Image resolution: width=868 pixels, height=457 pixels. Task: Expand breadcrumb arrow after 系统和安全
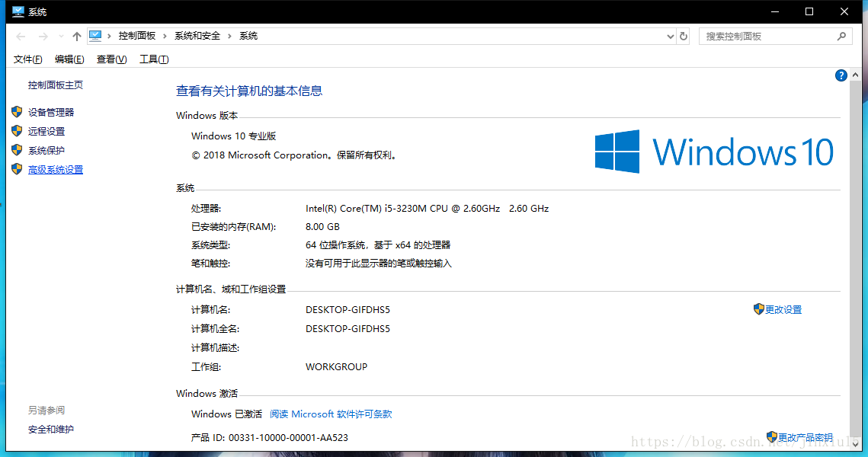point(230,37)
